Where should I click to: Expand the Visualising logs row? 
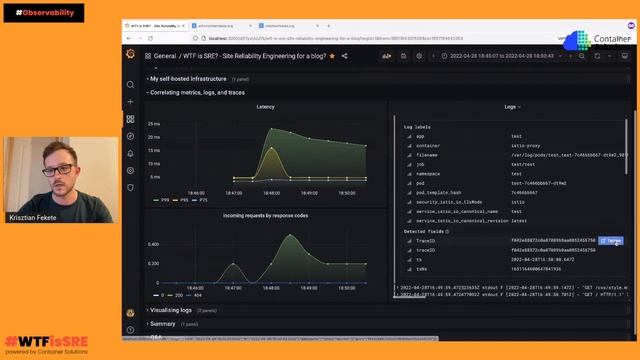[171, 310]
